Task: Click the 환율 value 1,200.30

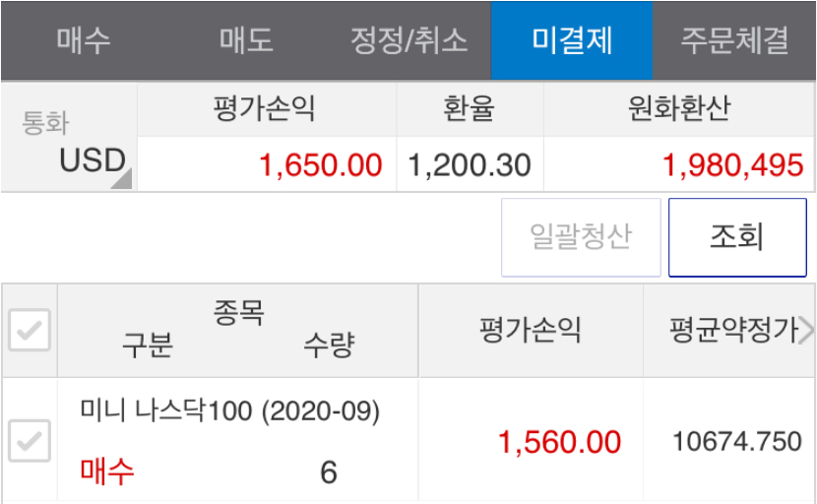Action: pyautogui.click(x=470, y=165)
